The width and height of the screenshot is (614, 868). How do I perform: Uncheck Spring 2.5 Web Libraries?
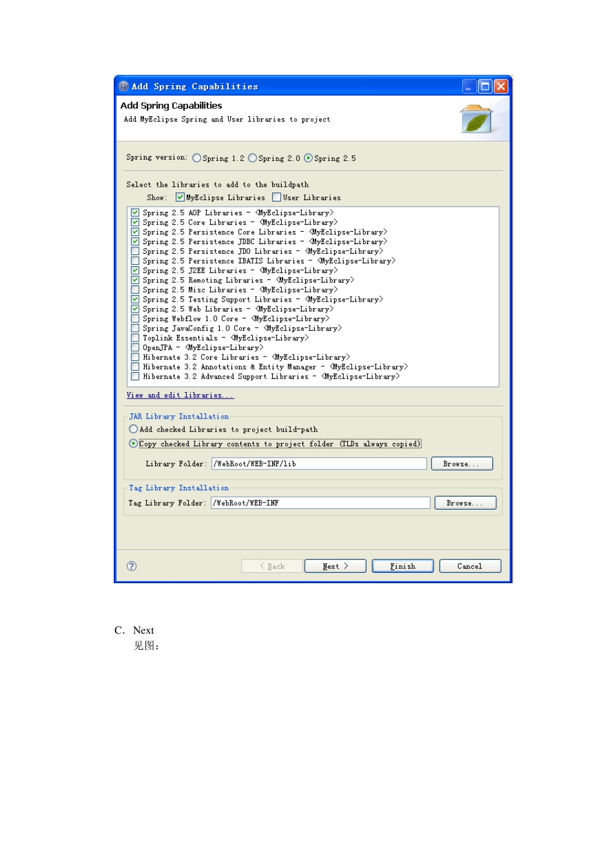coord(135,309)
